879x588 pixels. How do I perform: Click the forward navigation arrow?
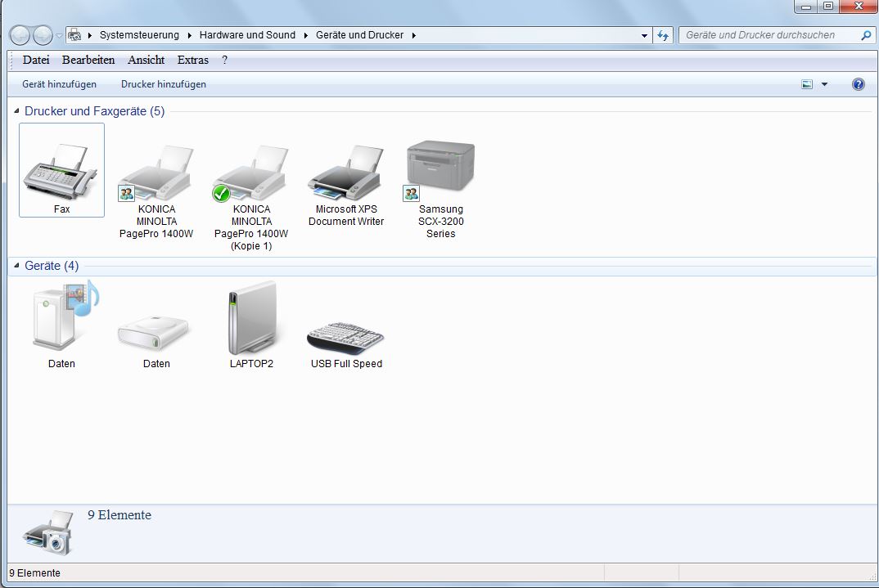pos(43,35)
